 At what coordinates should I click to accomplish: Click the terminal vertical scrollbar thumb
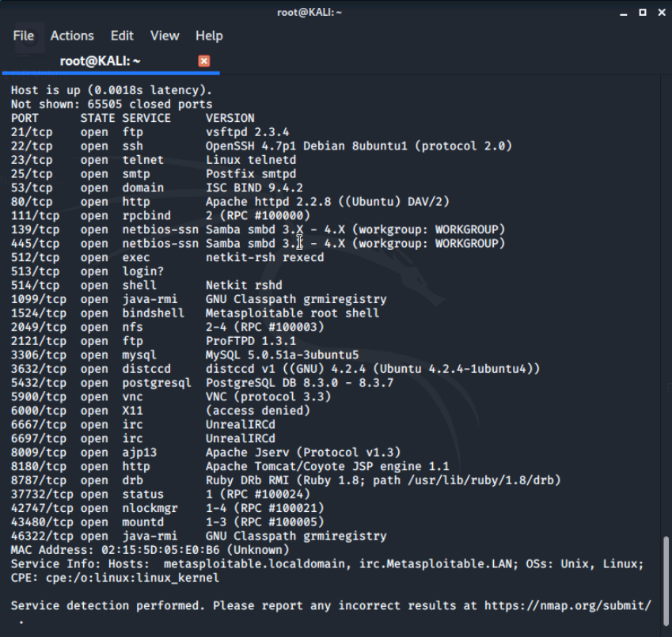(666, 581)
